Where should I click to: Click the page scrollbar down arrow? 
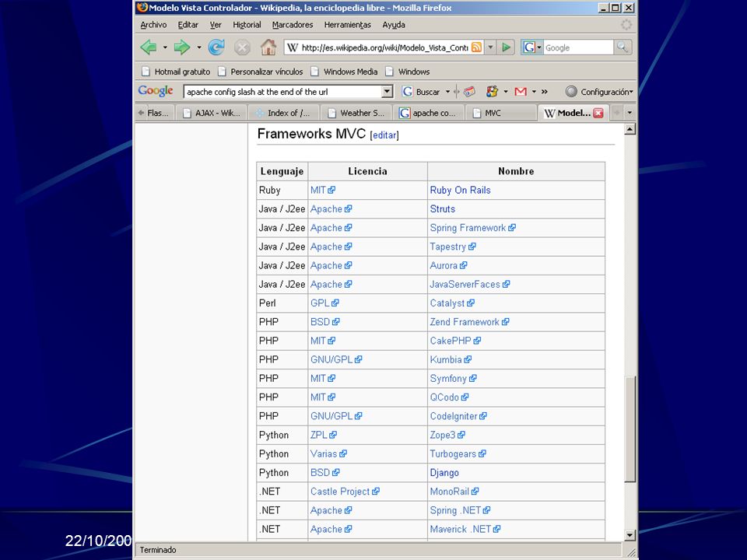630,535
